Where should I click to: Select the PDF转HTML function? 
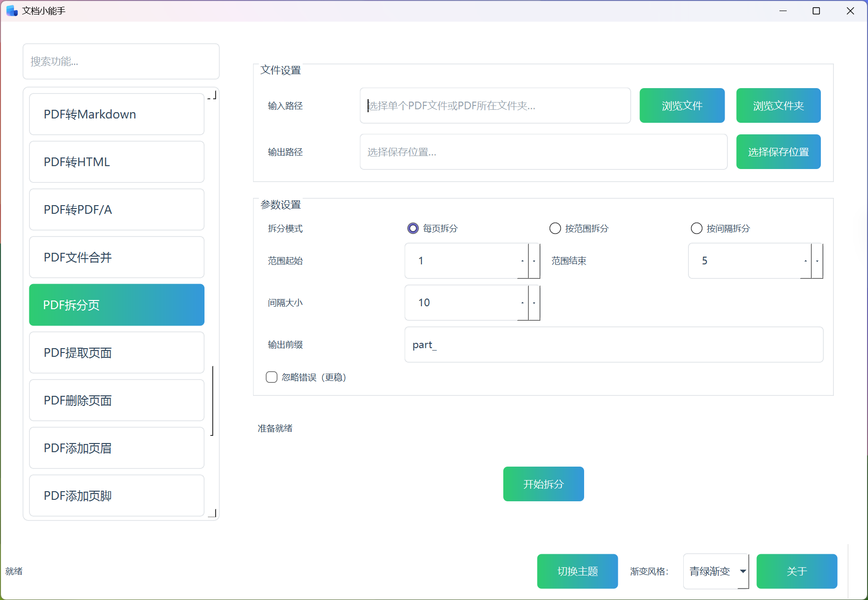116,162
